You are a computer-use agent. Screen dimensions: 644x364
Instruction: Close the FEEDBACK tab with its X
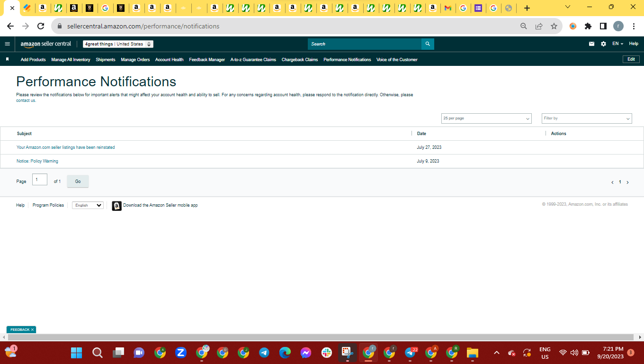pyautogui.click(x=33, y=329)
